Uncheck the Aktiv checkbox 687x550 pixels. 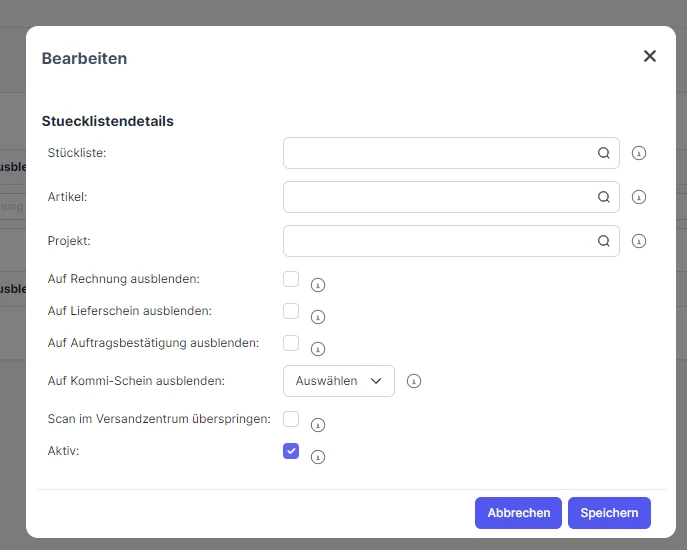point(291,451)
